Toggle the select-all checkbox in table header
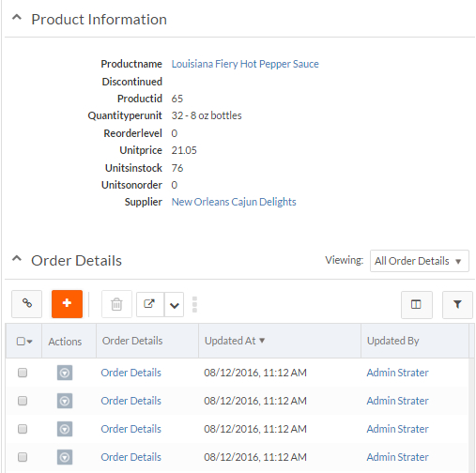This screenshot has width=476, height=473. point(21,341)
